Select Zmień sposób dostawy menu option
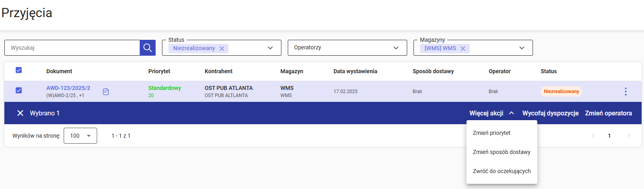 (x=502, y=152)
